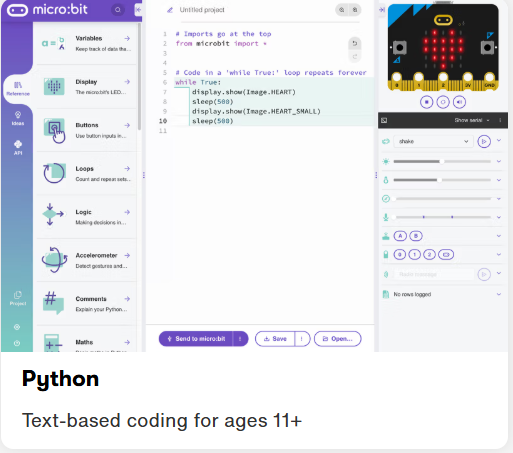Zoom out the code editor

(x=355, y=10)
